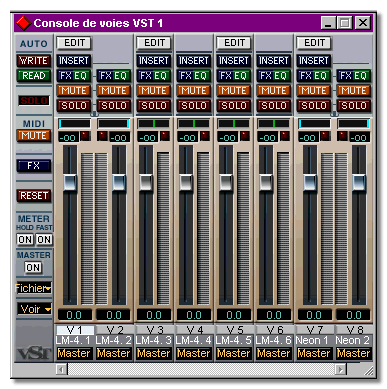Open INSERT effects for channel V1
This screenshot has height=389, width=387.
coord(74,61)
